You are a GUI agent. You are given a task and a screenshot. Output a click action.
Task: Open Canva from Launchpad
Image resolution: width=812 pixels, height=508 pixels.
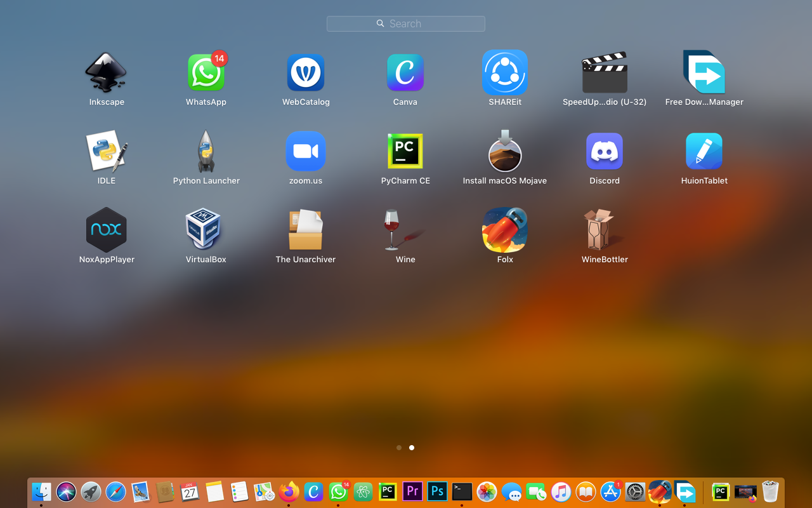pos(405,72)
